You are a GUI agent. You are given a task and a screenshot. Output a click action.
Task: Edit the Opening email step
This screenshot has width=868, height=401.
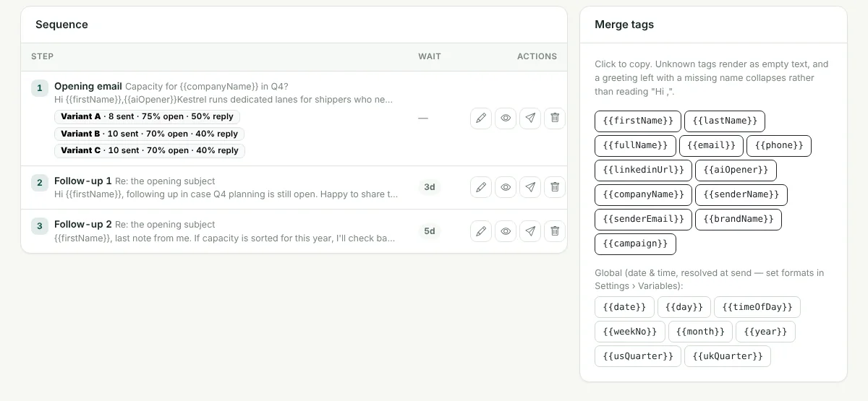click(x=481, y=118)
